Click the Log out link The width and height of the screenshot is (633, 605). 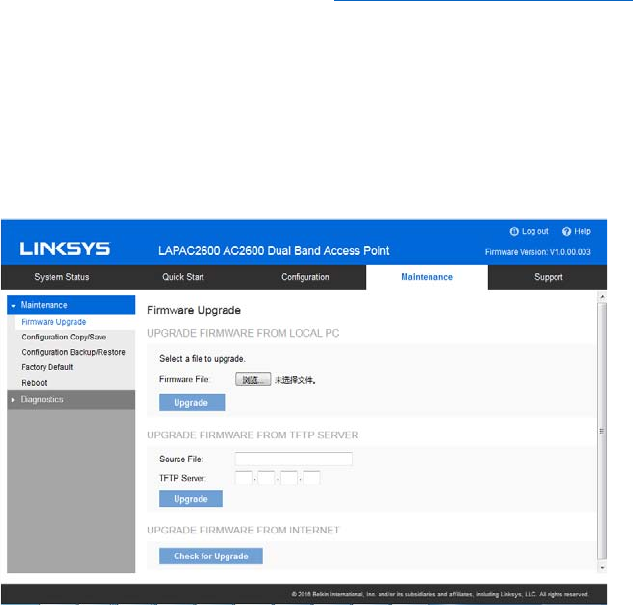point(535,231)
